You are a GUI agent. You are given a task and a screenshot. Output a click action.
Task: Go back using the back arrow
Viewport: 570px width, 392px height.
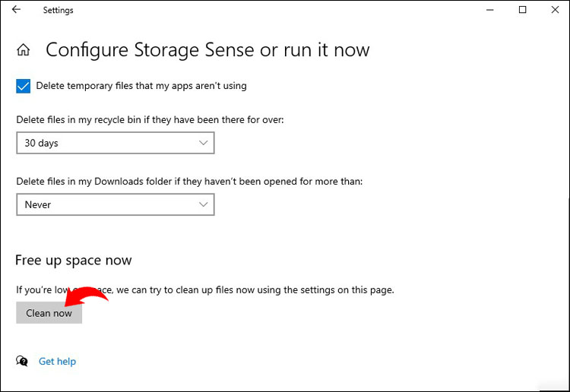coord(16,10)
